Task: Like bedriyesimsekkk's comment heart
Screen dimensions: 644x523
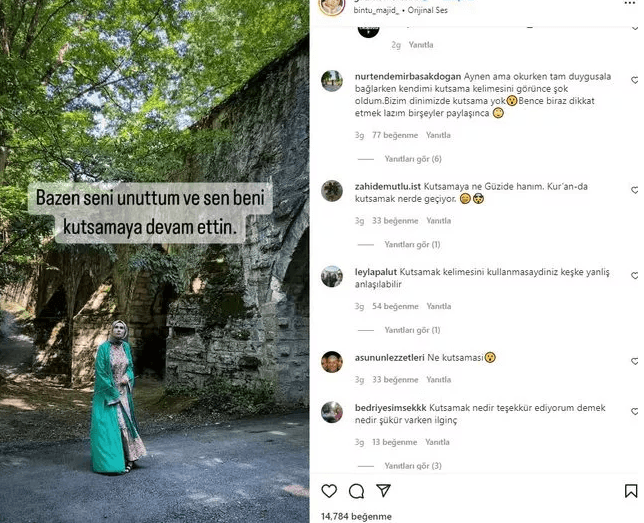Action: pos(635,412)
